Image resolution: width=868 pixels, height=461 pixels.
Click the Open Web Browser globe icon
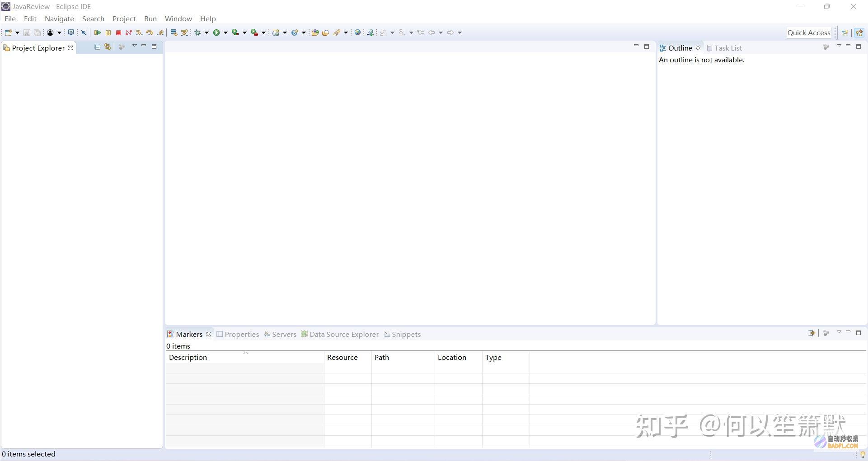click(357, 33)
